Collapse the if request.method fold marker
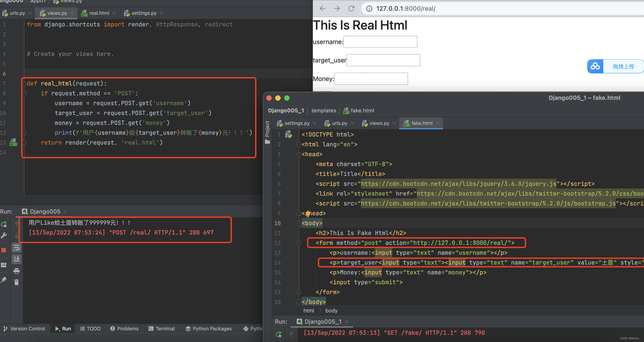The width and height of the screenshot is (644, 342). [24, 94]
